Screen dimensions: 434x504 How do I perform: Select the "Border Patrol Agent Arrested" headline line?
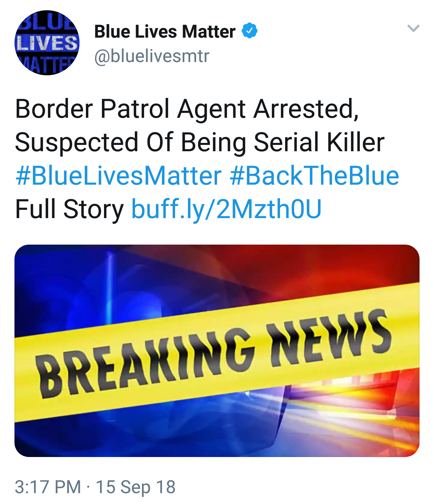pyautogui.click(x=187, y=109)
